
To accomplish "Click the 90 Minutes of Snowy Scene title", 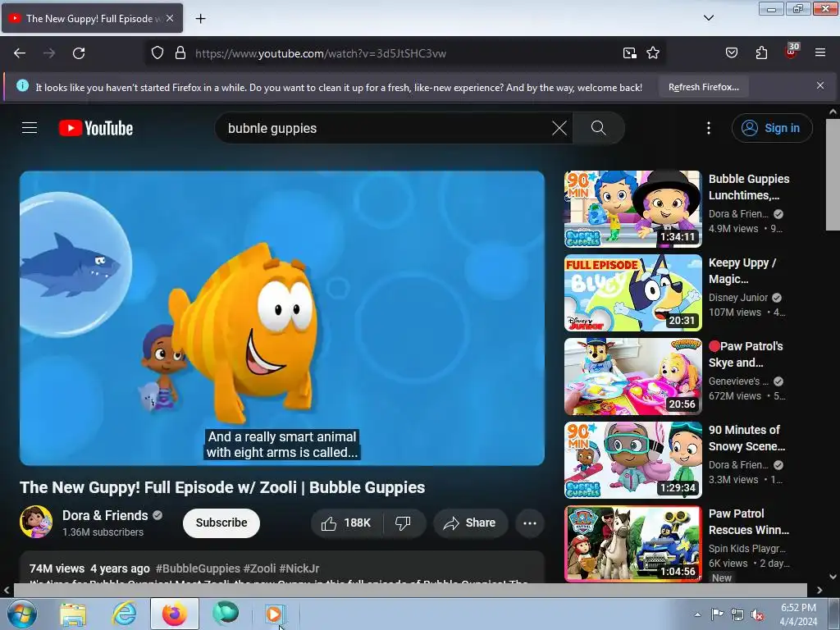I will coord(746,438).
